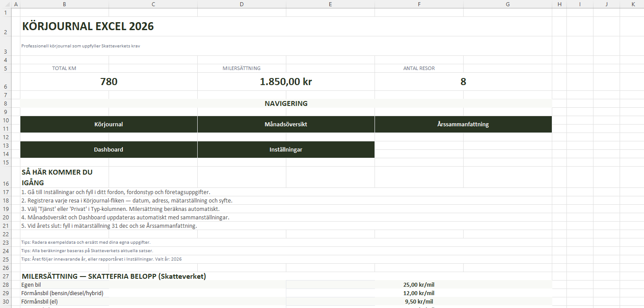Select column G header
This screenshot has width=644, height=308.
coord(508,4)
